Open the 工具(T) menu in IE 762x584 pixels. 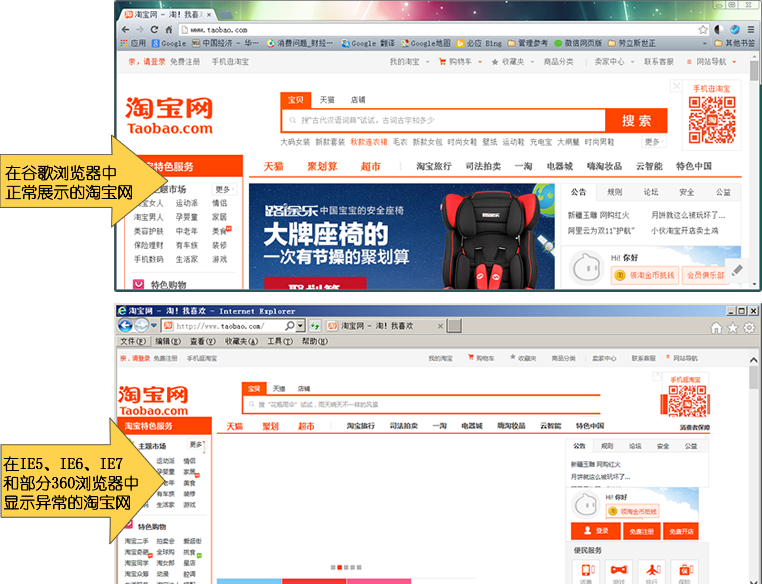pyautogui.click(x=280, y=341)
